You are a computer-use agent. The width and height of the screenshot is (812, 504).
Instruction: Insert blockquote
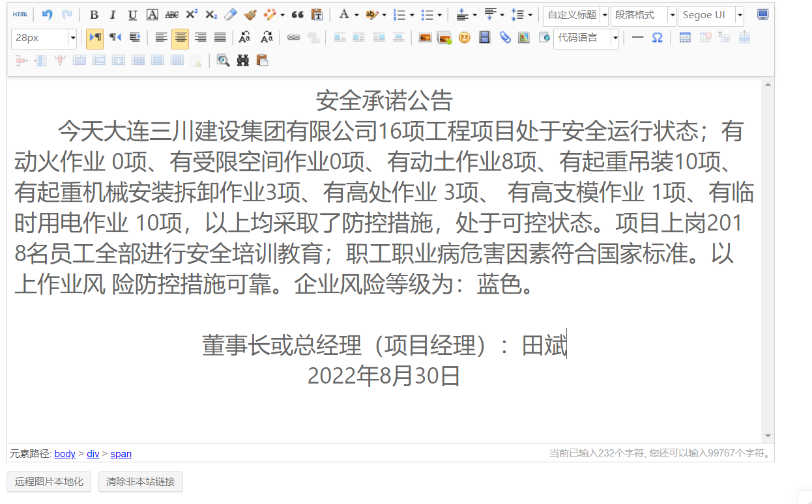point(298,14)
